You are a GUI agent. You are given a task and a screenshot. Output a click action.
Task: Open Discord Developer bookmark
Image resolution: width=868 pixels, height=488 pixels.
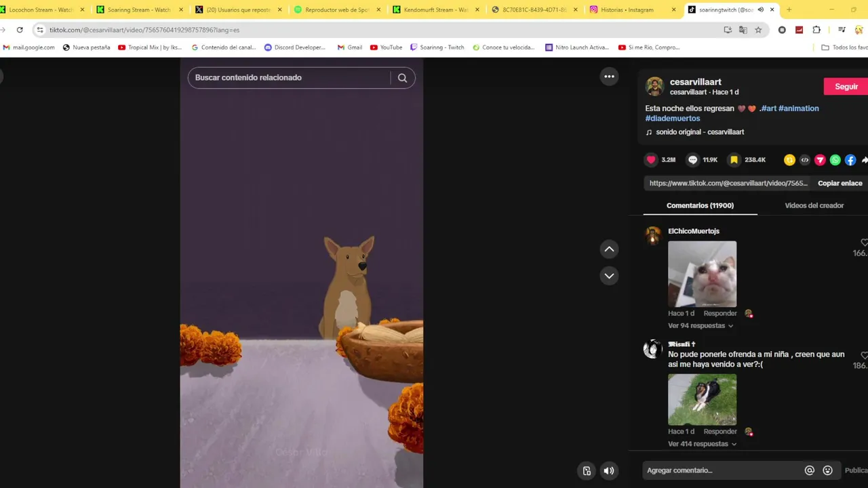[295, 47]
